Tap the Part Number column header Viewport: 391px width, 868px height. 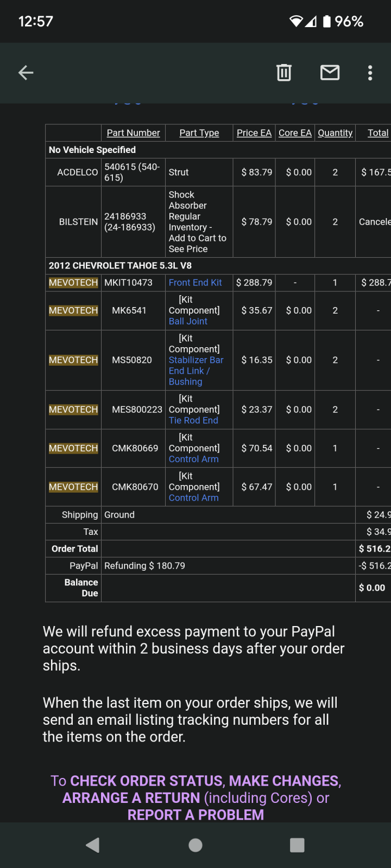tap(133, 133)
